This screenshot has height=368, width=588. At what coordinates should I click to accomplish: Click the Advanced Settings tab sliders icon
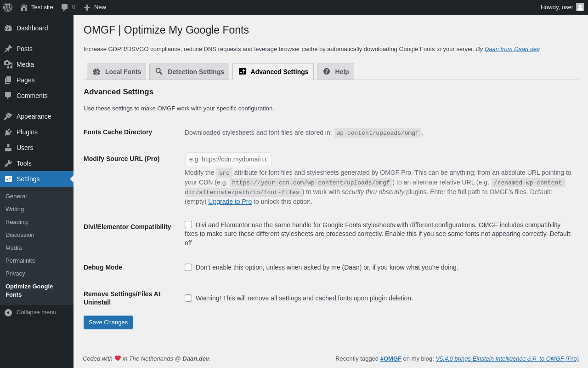coord(242,71)
